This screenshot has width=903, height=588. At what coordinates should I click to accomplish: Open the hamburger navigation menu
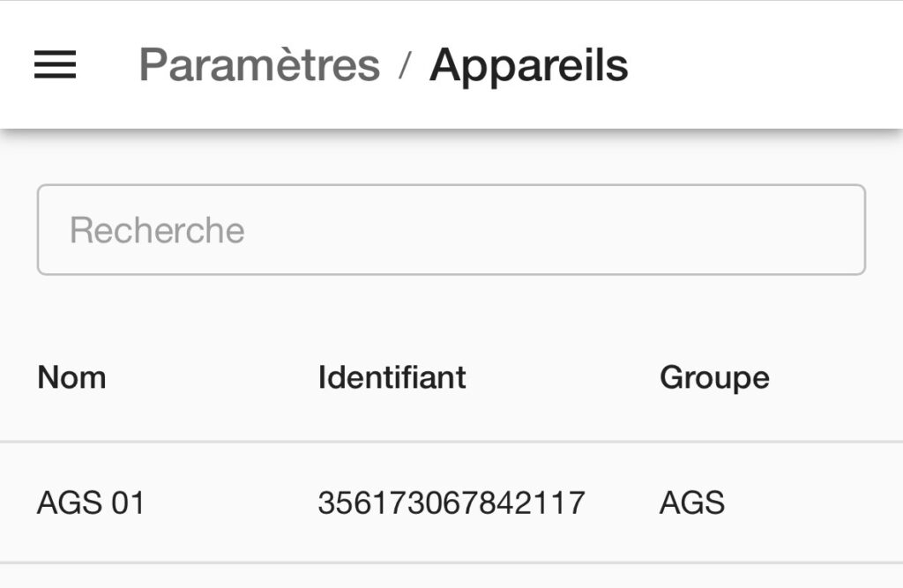tap(55, 64)
